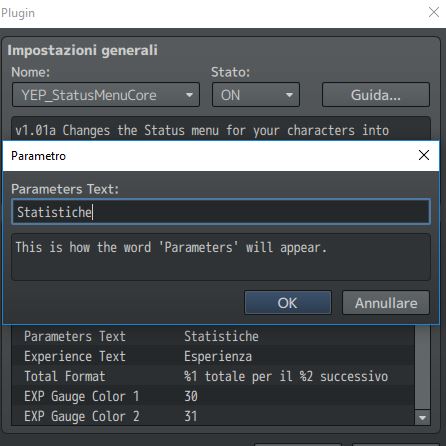Click the Esperienza value cell
The width and height of the screenshot is (446, 446).
(218, 356)
